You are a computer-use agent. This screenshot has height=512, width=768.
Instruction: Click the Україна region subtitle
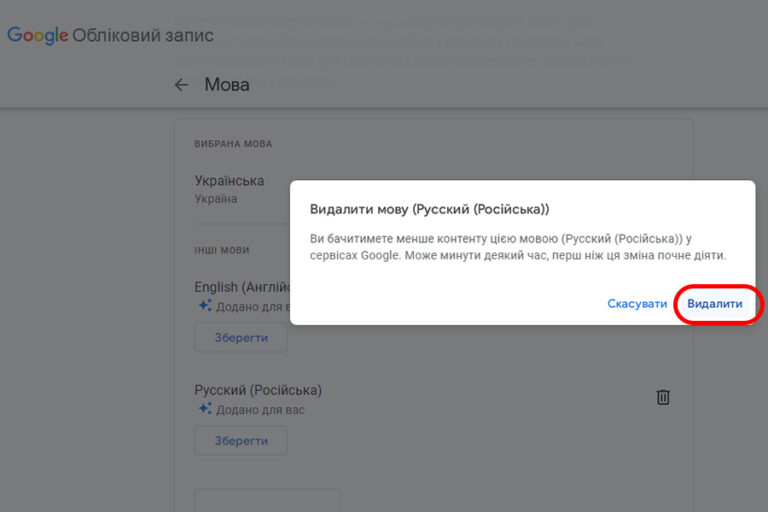click(x=216, y=199)
